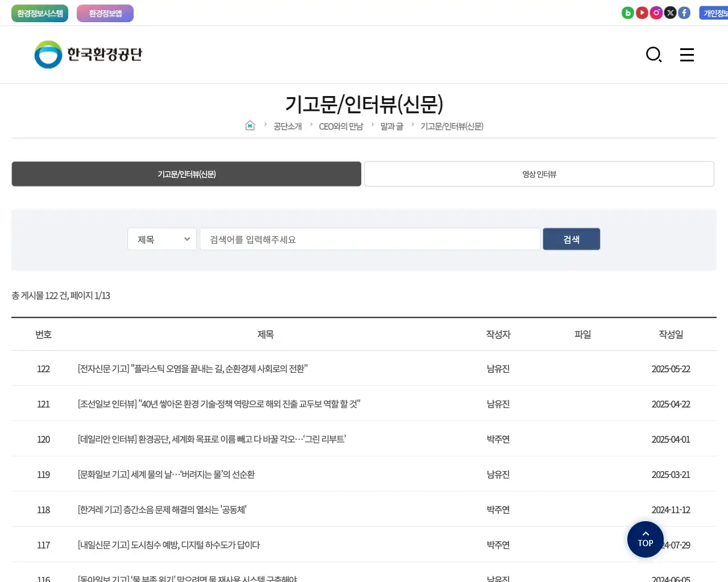Viewport: 728px width, 582px height.
Task: Click inside the search keyword input field
Action: [x=370, y=239]
